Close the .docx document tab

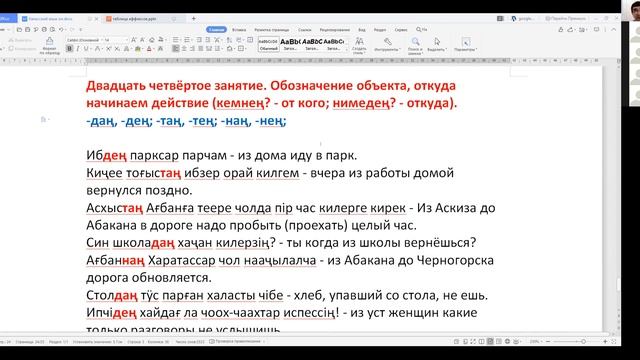pyautogui.click(x=96, y=19)
